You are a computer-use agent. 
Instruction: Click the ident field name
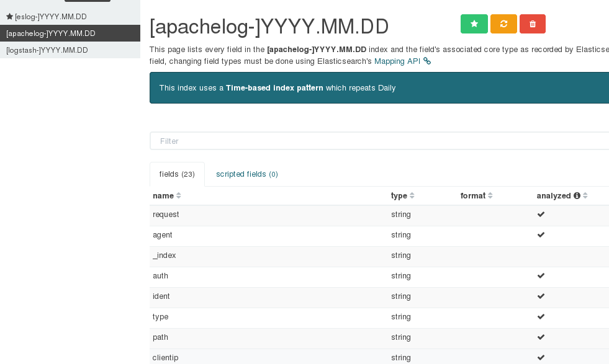coord(161,296)
